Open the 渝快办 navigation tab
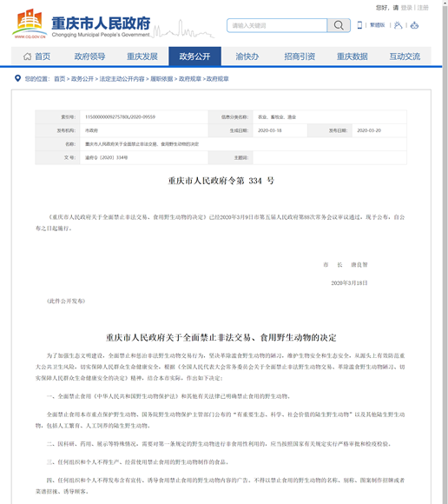448x504 pixels. pos(247,56)
